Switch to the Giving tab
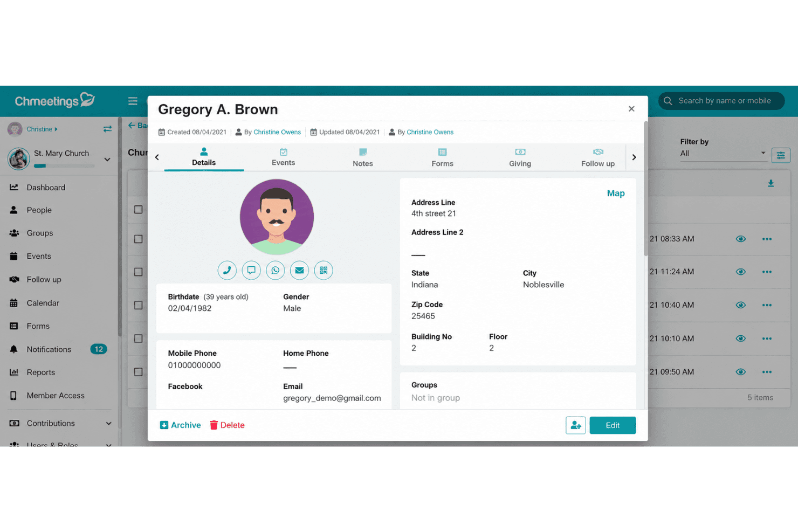Screen dimensions: 798x532 click(520, 157)
